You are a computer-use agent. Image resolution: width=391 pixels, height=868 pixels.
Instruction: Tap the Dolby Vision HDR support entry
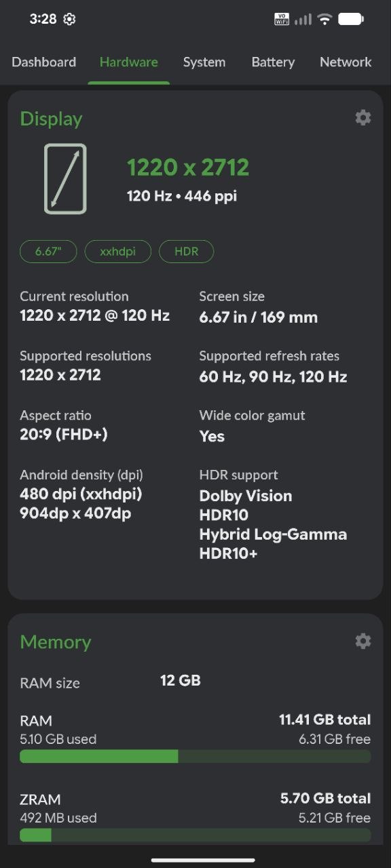click(246, 496)
